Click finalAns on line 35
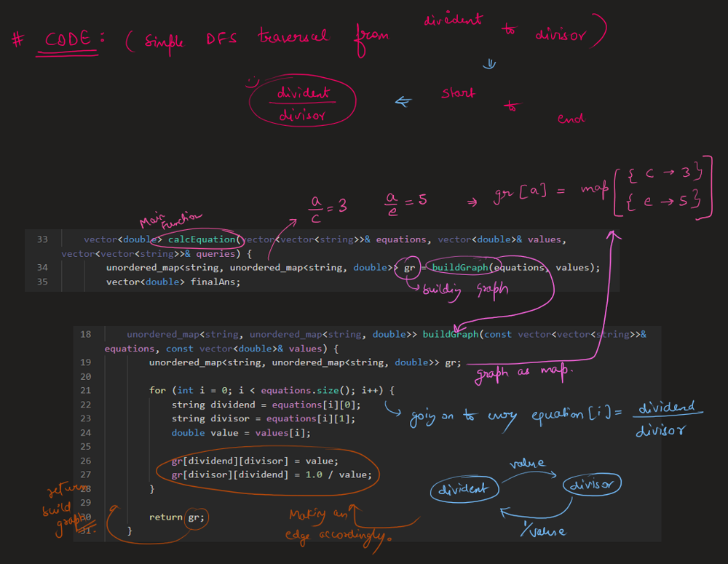This screenshot has width=728, height=564. [x=215, y=282]
